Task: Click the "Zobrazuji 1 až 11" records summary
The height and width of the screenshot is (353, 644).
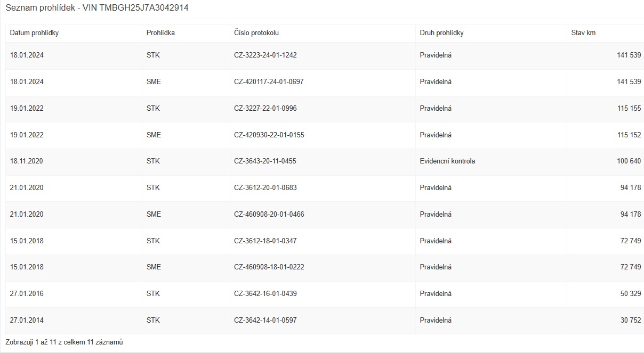Action: tap(64, 342)
